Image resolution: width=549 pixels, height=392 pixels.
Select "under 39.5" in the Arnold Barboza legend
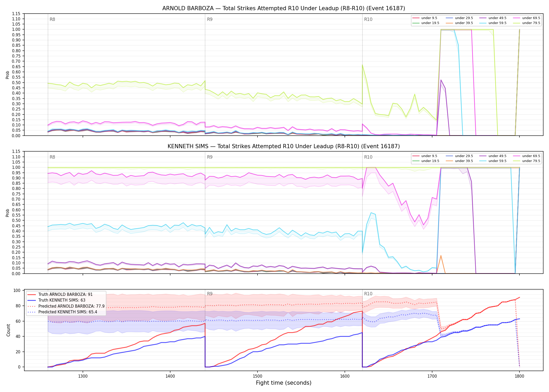(x=459, y=23)
